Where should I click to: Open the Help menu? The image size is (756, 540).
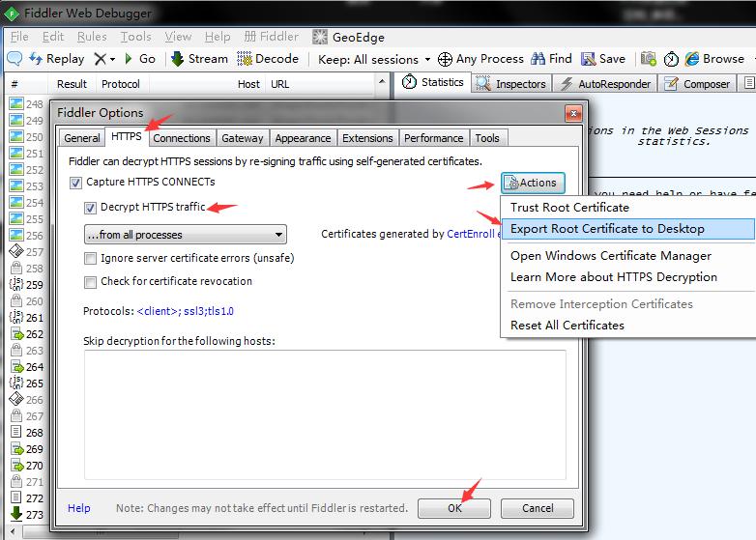[x=218, y=37]
